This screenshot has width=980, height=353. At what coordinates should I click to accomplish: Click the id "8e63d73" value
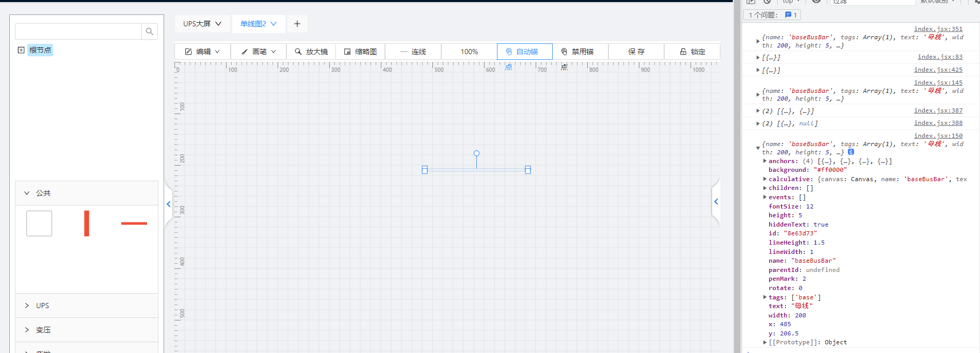click(800, 233)
